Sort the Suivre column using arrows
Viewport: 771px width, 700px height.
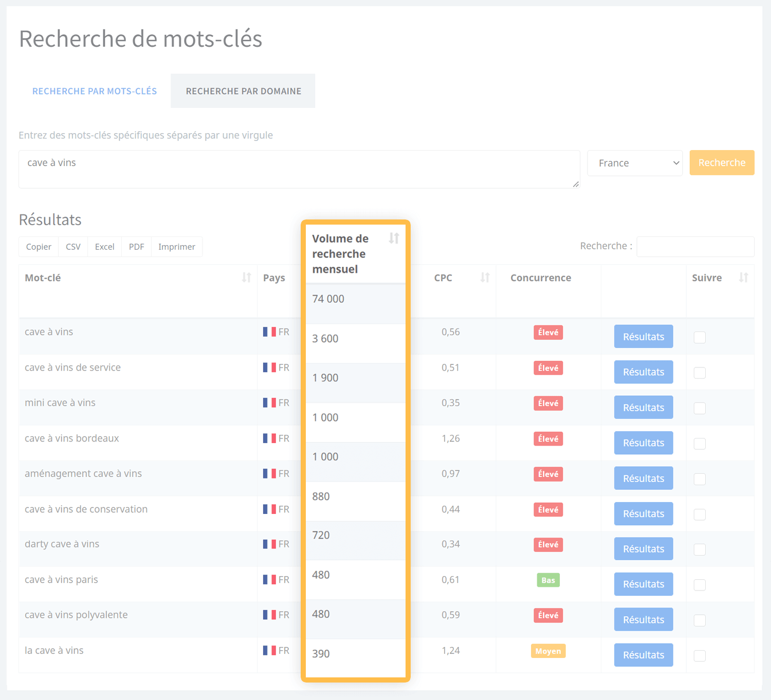743,278
